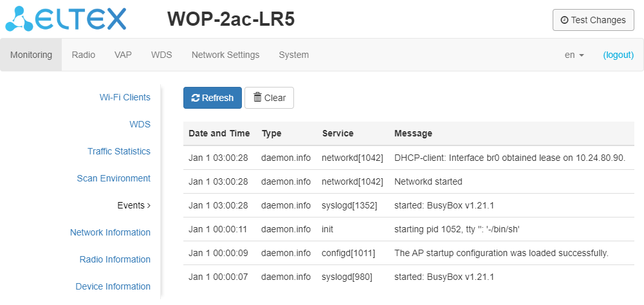Go to the WDS top menu tab

[161, 55]
